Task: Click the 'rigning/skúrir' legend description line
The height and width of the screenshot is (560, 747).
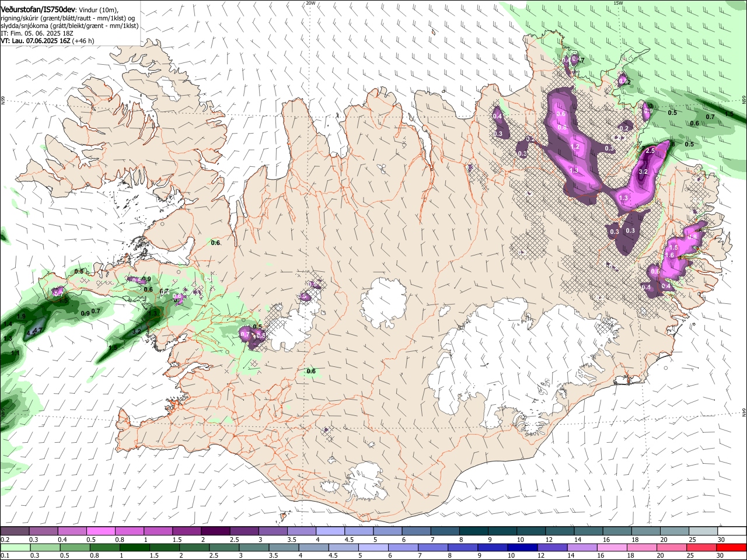Action: [x=68, y=18]
